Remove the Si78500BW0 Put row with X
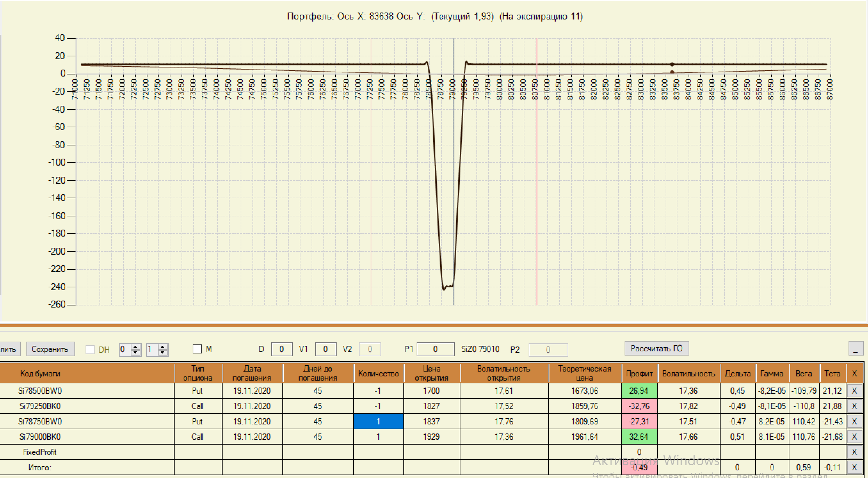 coord(854,391)
